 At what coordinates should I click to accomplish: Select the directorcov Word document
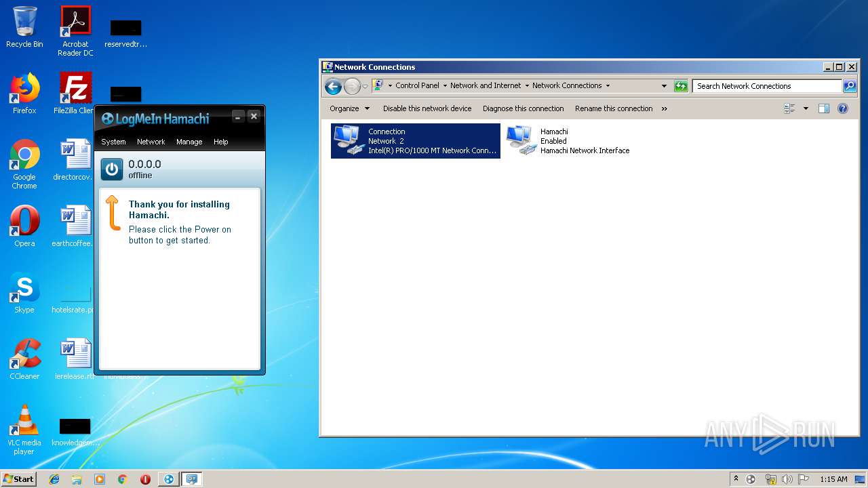[x=75, y=160]
